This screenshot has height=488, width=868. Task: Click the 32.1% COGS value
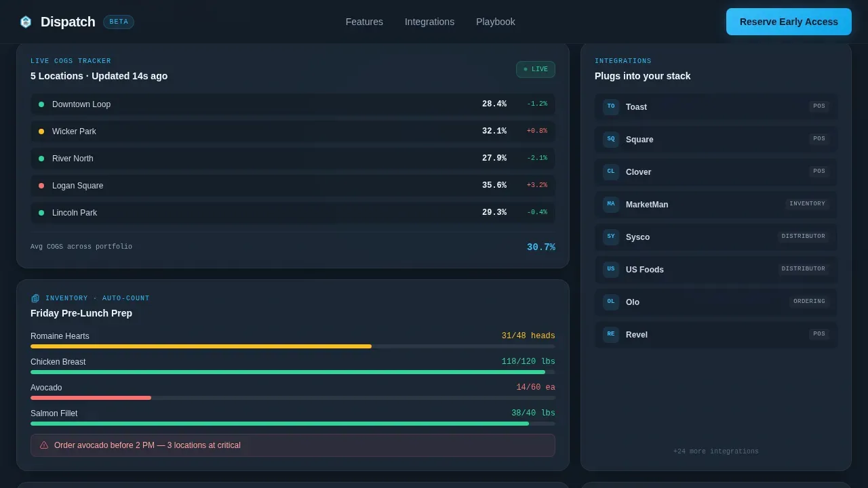(494, 131)
